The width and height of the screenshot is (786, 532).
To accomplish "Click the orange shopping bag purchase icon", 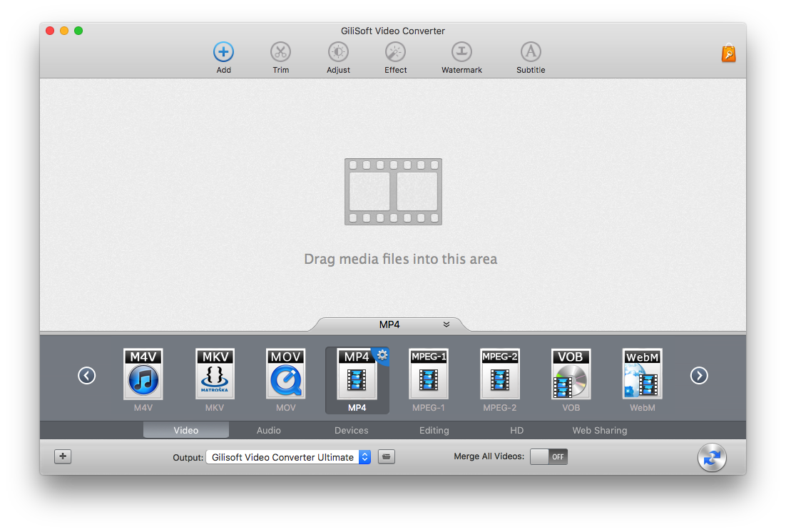I will (728, 53).
